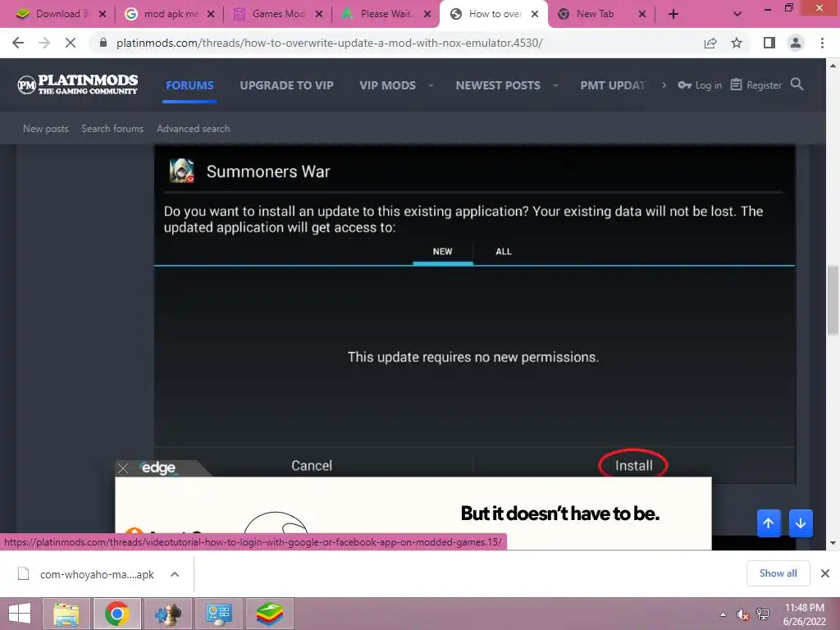
Task: Jump to page bottom with the blue down arrow
Action: (801, 523)
